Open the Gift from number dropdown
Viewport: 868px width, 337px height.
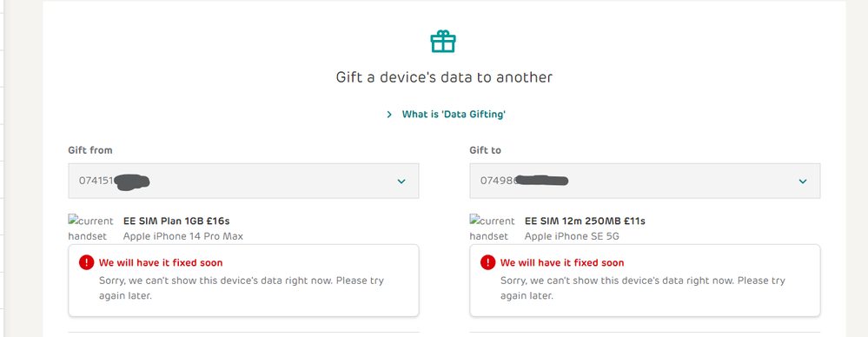click(243, 181)
